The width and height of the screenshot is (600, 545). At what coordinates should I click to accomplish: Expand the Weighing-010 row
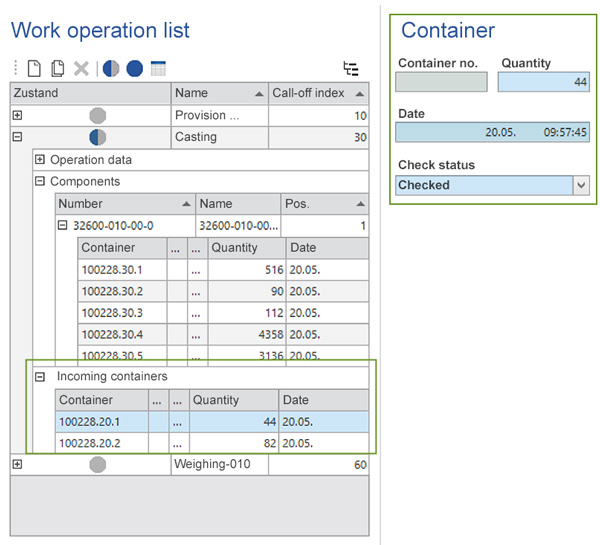click(17, 464)
